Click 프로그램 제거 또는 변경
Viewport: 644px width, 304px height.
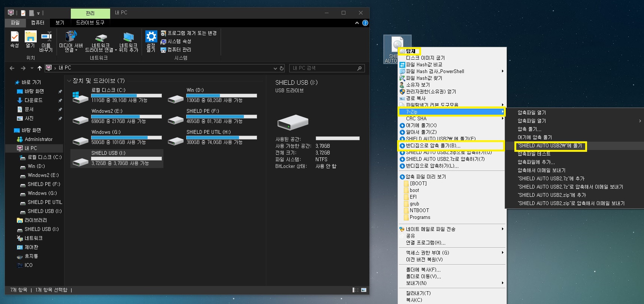(x=188, y=33)
